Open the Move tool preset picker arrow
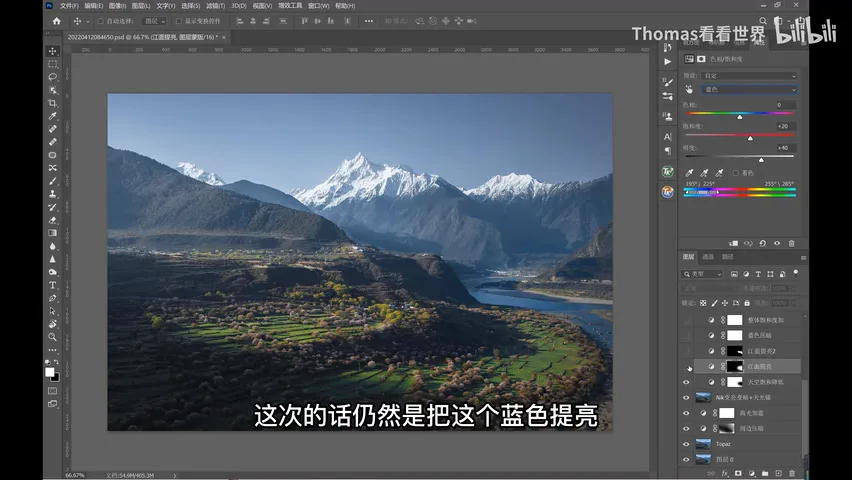Viewport: 852px width, 480px height. 87,22
